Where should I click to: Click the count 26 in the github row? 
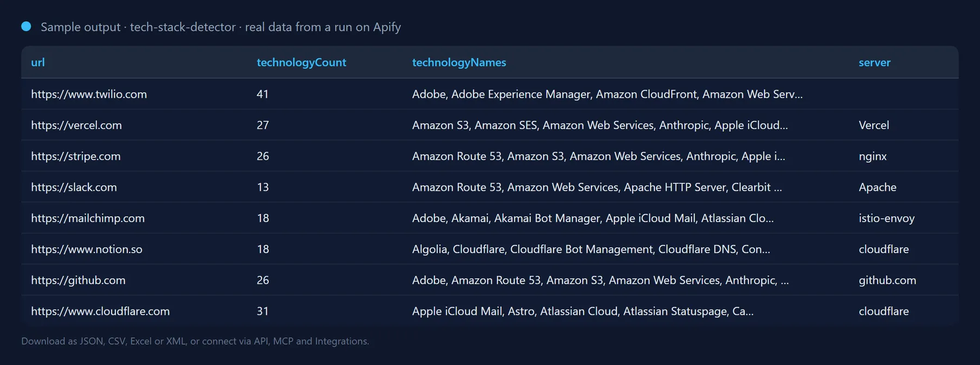tap(262, 280)
